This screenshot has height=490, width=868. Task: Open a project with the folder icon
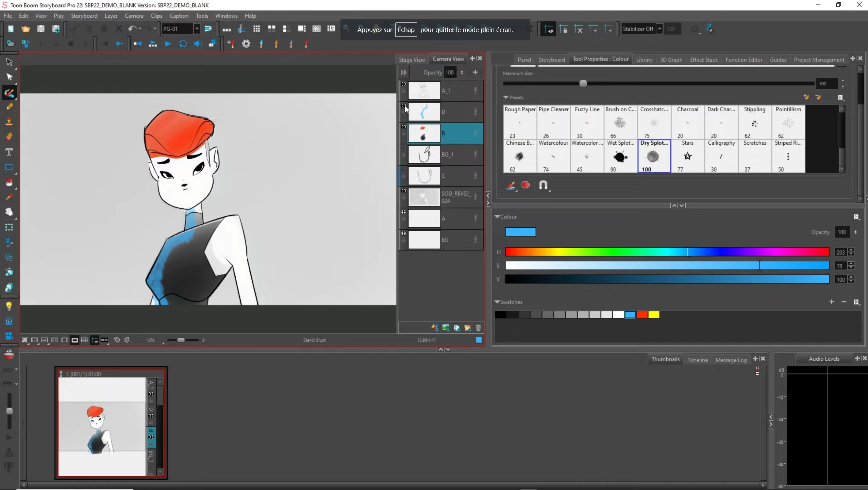pos(26,29)
